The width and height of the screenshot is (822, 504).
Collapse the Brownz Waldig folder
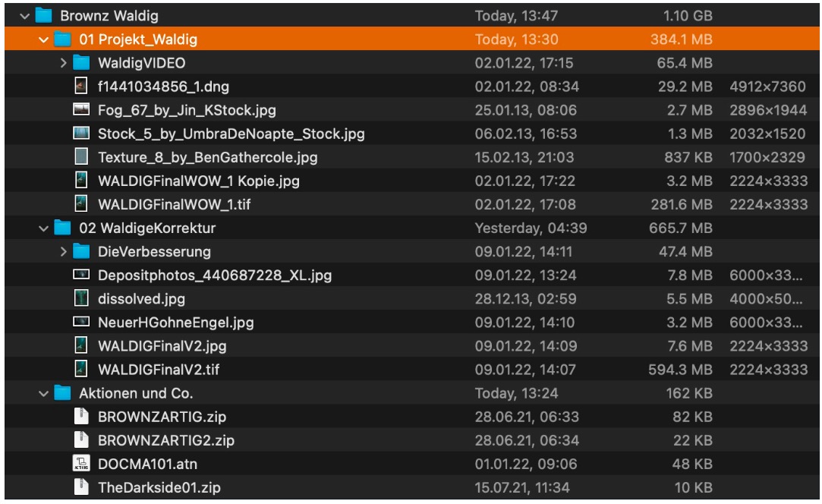click(26, 15)
